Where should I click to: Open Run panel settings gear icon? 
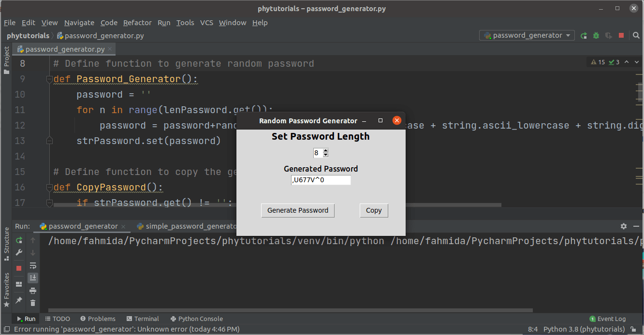click(624, 226)
